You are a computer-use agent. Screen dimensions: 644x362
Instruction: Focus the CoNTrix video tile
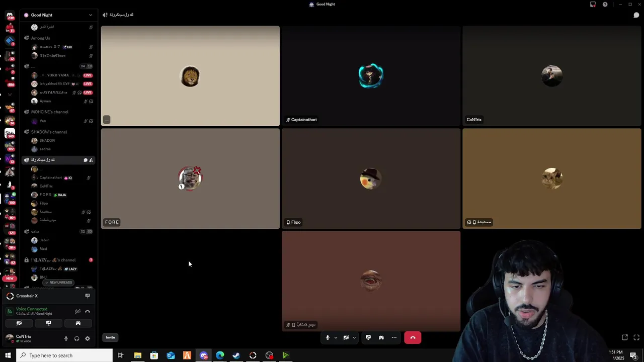[x=552, y=76]
